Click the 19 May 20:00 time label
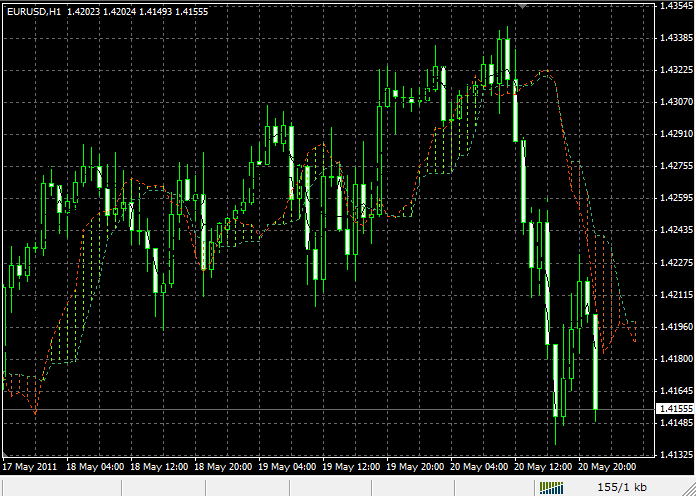The width and height of the screenshot is (696, 496). tap(415, 467)
